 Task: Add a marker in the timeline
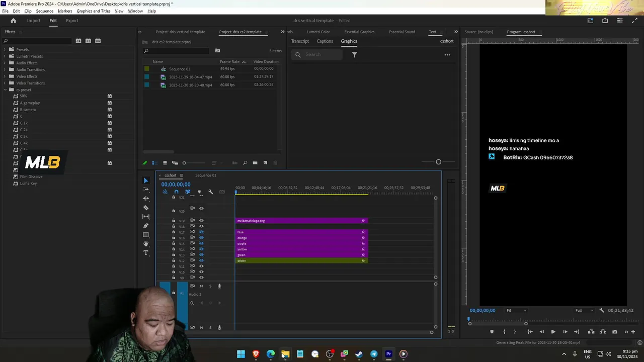coord(199,192)
